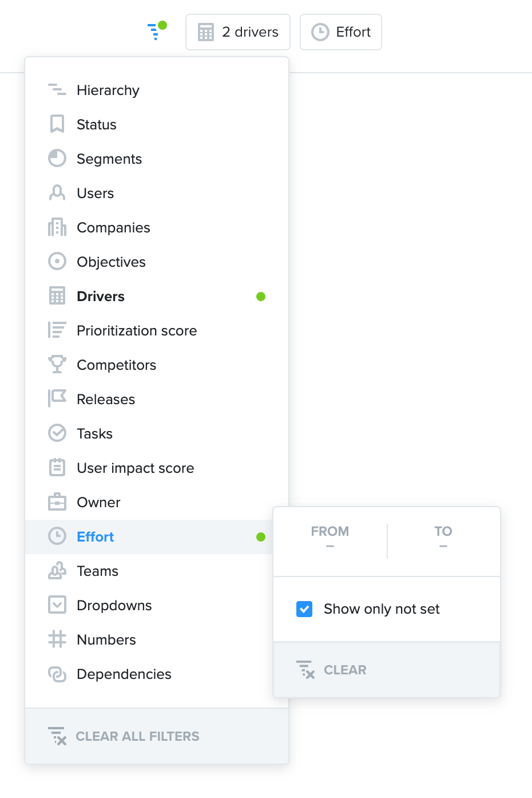Open the Effort filter chip in toolbar
Screen dimensions: 532x798
[x=341, y=32]
